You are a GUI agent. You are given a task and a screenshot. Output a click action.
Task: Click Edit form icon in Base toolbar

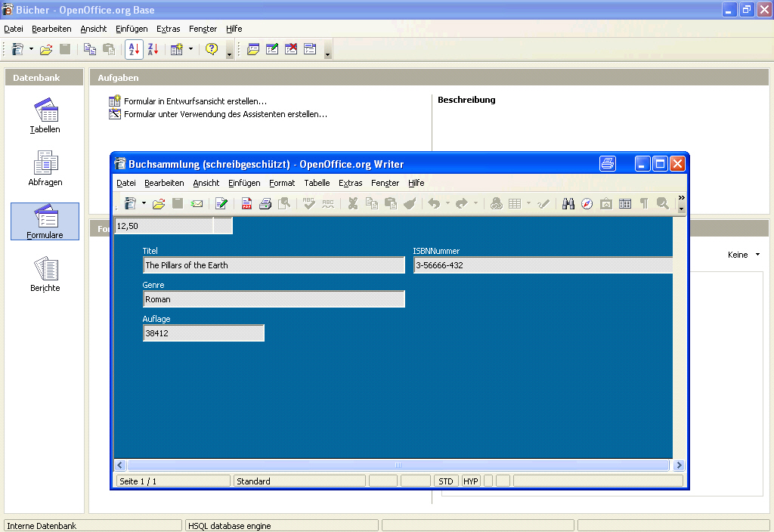pyautogui.click(x=272, y=49)
